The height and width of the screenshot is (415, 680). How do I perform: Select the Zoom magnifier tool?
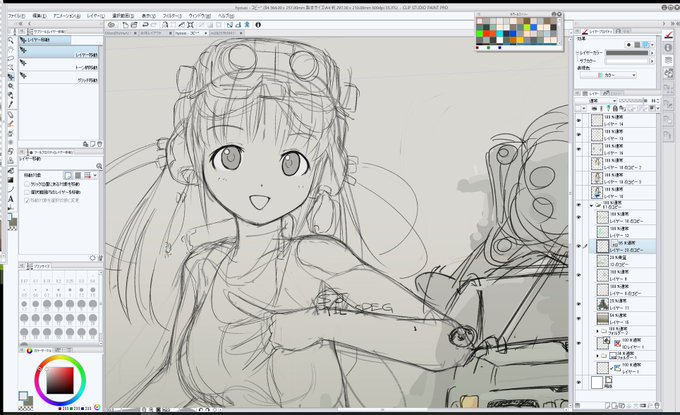(11, 40)
